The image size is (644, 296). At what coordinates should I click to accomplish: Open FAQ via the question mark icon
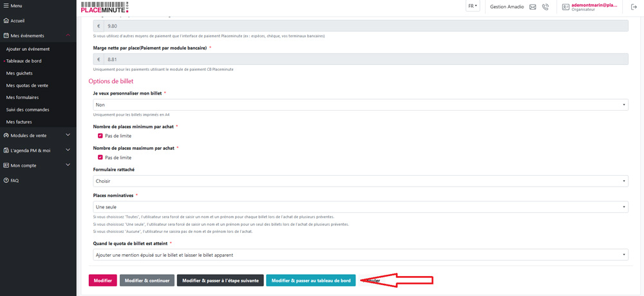(x=6, y=181)
